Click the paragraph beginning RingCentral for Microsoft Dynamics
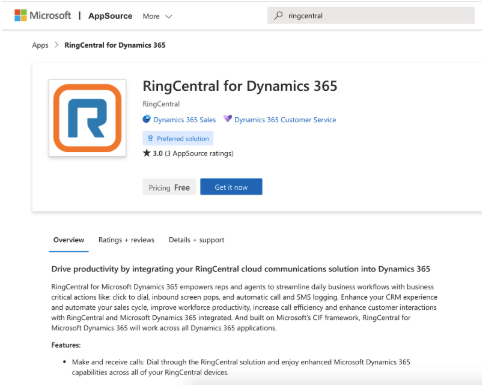 pos(244,307)
